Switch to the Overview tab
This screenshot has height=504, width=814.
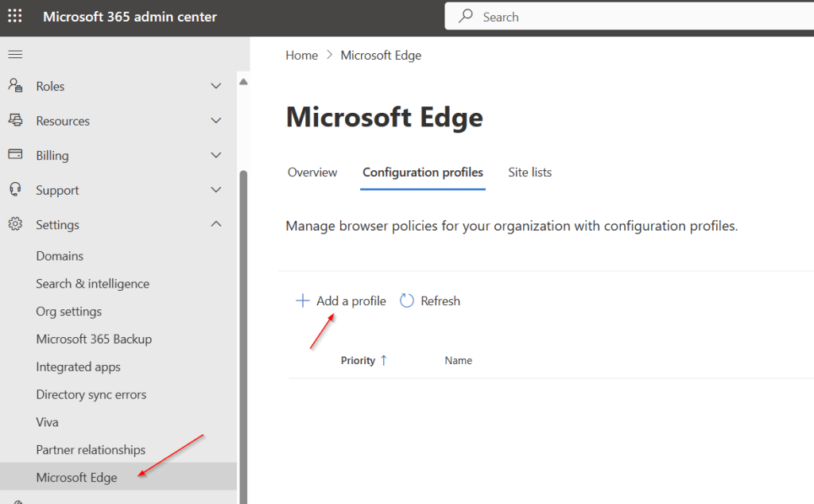pyautogui.click(x=312, y=172)
